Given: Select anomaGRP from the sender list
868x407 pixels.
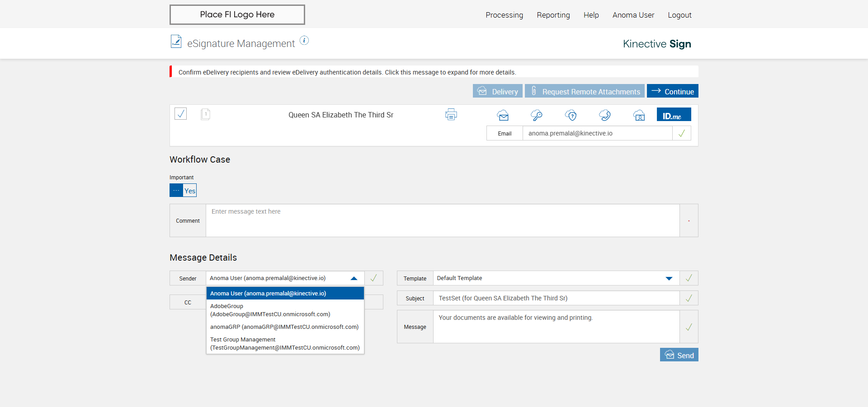Looking at the screenshot, I should (284, 327).
